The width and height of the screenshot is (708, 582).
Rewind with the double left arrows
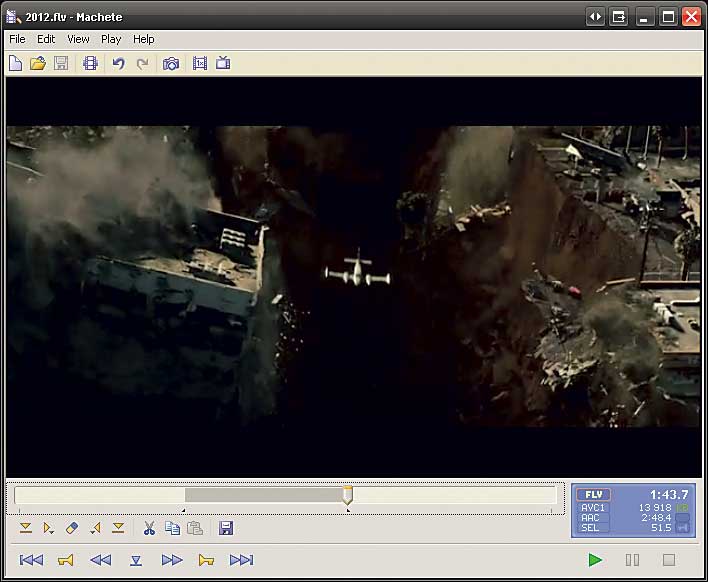[101, 560]
